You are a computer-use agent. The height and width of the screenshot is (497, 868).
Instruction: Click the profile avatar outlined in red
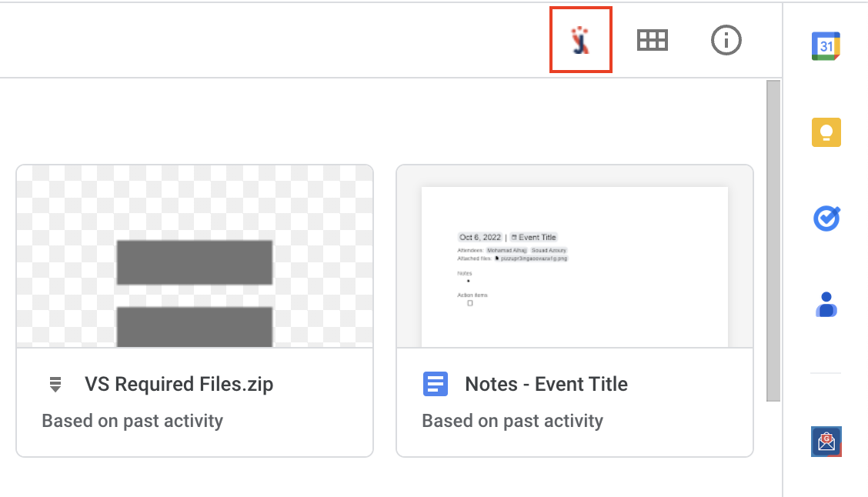pos(580,39)
